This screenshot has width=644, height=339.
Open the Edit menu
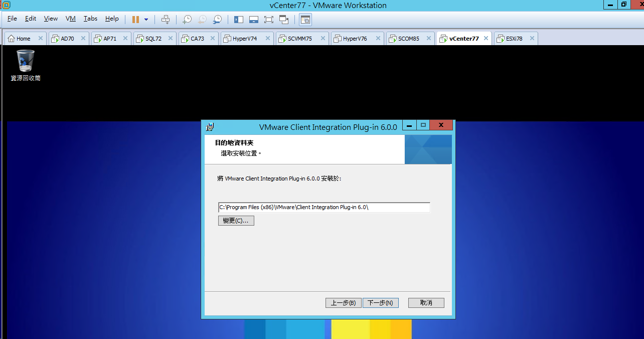[x=31, y=19]
